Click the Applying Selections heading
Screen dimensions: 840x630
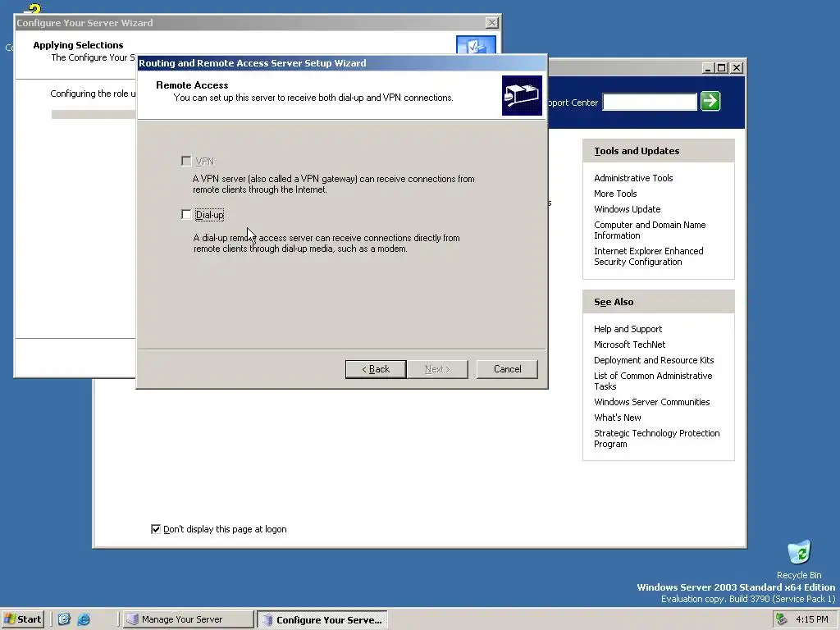pyautogui.click(x=78, y=45)
